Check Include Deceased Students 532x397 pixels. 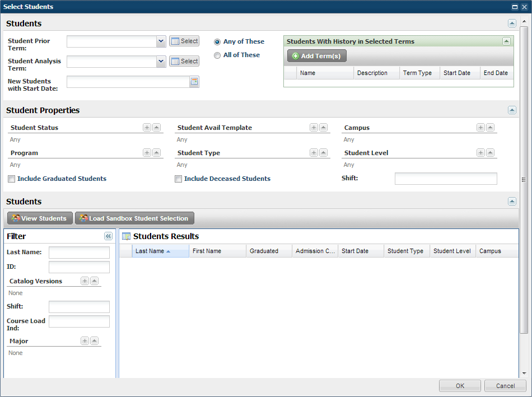point(178,179)
